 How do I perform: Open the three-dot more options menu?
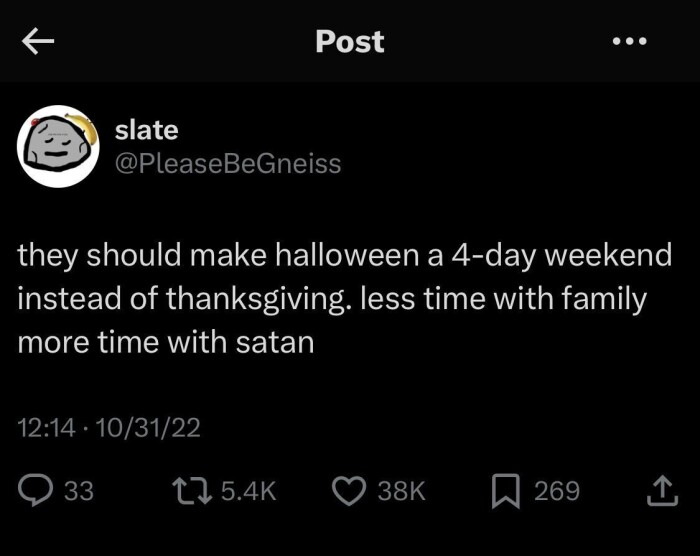tap(631, 41)
